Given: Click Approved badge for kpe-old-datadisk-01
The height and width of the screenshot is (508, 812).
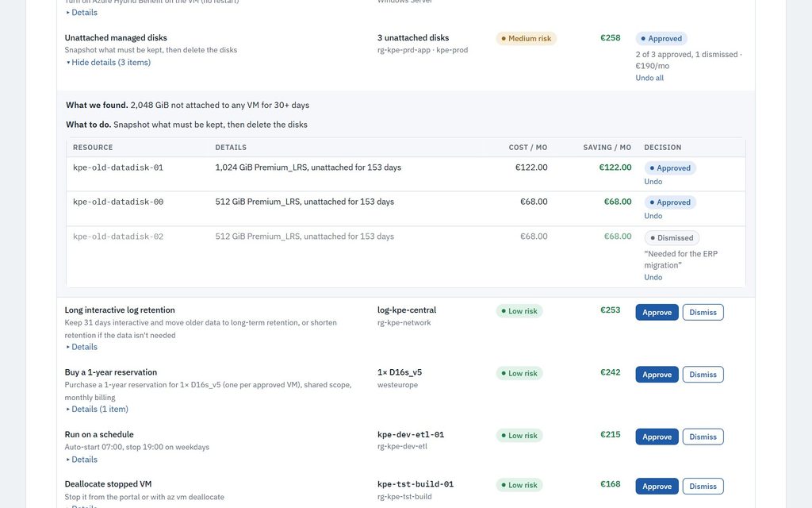Looking at the screenshot, I should [670, 168].
